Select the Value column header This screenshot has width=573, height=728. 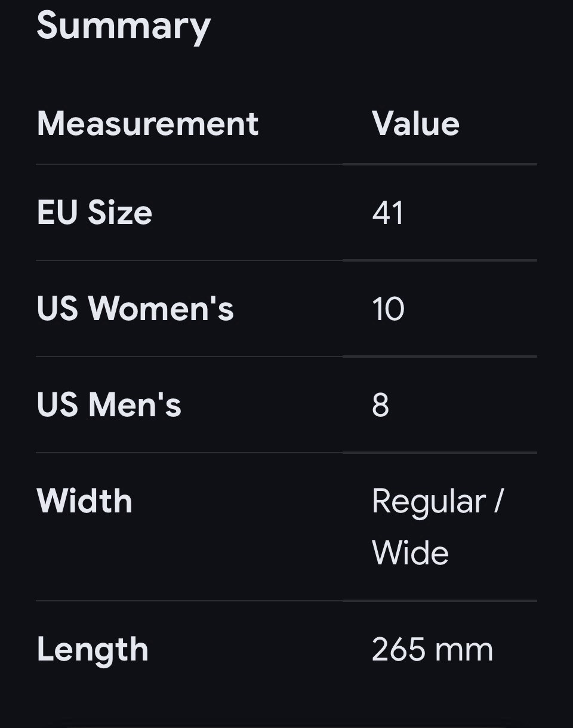415,124
